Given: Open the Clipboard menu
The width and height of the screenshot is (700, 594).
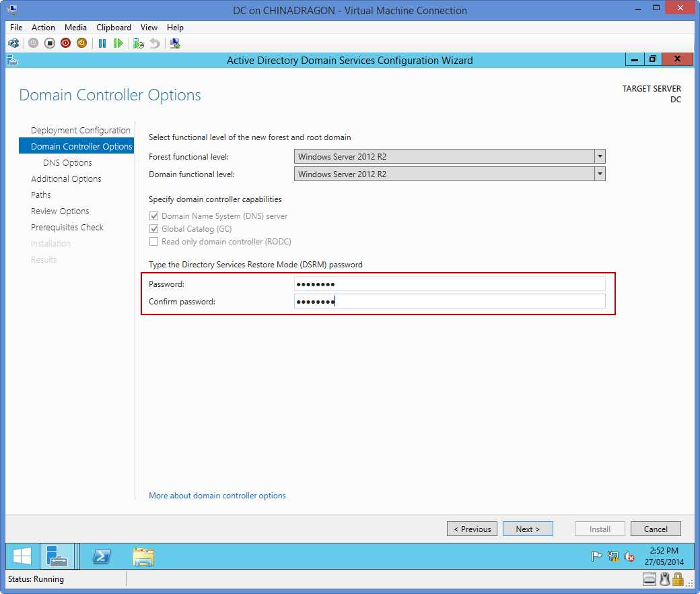Looking at the screenshot, I should click(x=113, y=28).
